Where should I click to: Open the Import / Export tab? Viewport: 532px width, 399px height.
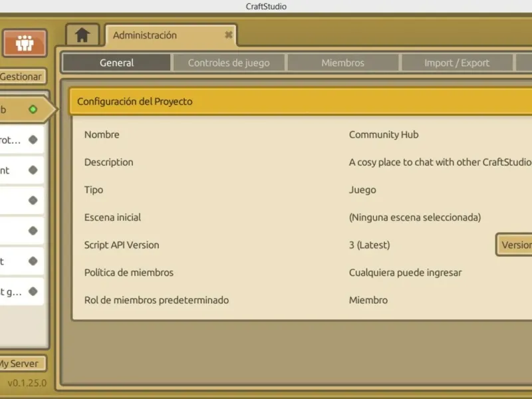pyautogui.click(x=457, y=63)
